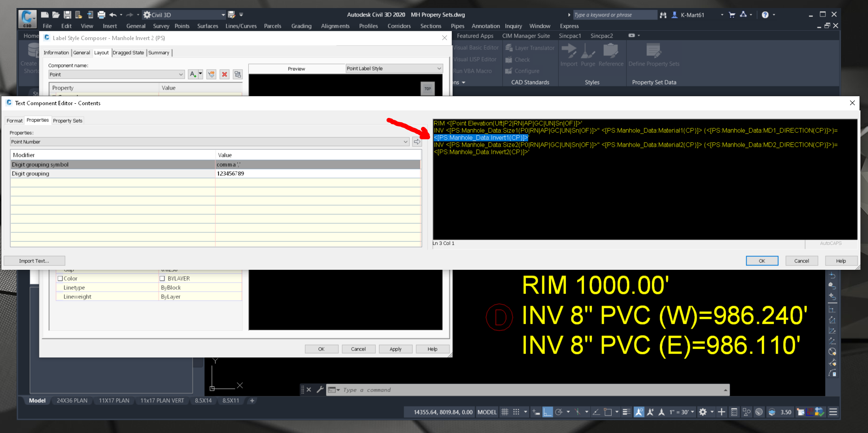
Task: Expand the Point Number properties dropdown
Action: click(x=405, y=142)
